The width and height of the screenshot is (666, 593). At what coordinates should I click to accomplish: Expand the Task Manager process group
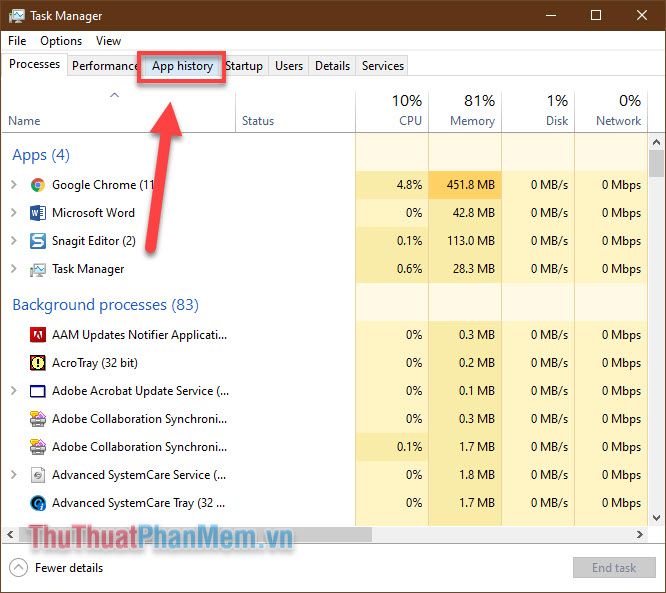(x=14, y=268)
